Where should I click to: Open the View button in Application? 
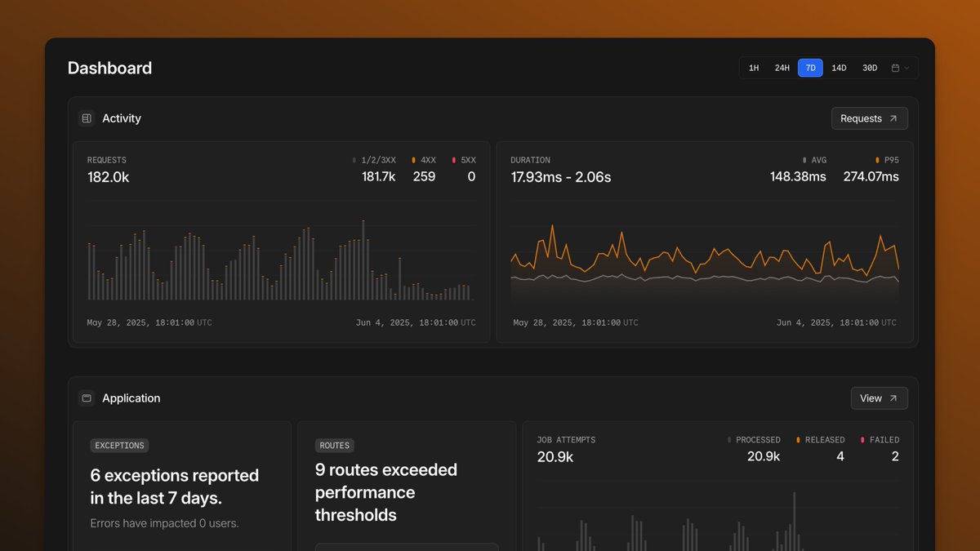tap(880, 398)
